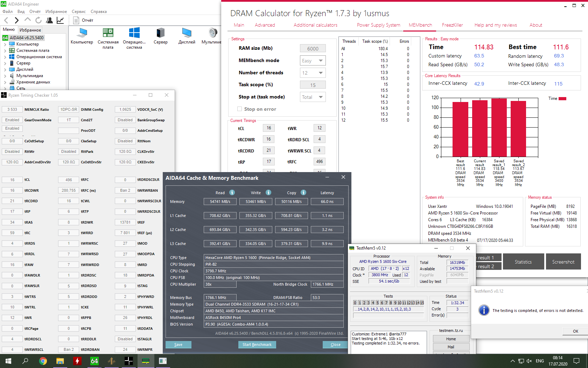This screenshot has height=368, width=588.
Task: Click the Task scope (%) field
Action: point(313,85)
